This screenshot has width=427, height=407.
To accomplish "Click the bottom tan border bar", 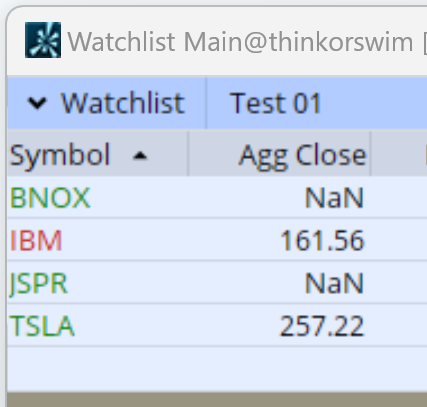I will click(x=217, y=400).
